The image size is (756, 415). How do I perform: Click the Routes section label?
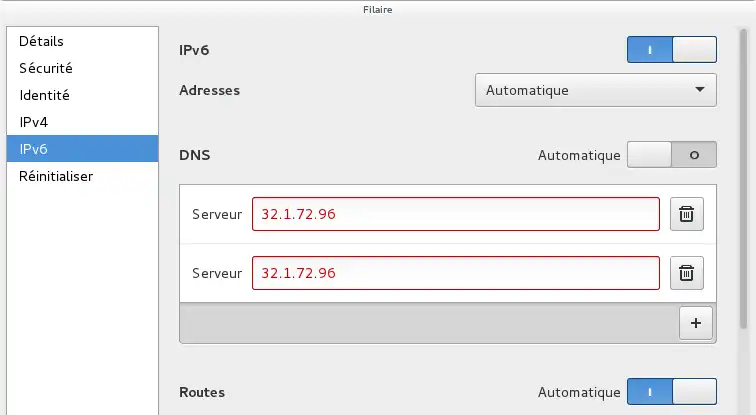[202, 392]
